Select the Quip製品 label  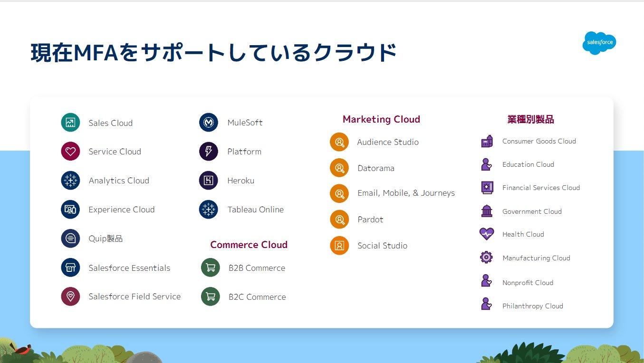point(106,239)
